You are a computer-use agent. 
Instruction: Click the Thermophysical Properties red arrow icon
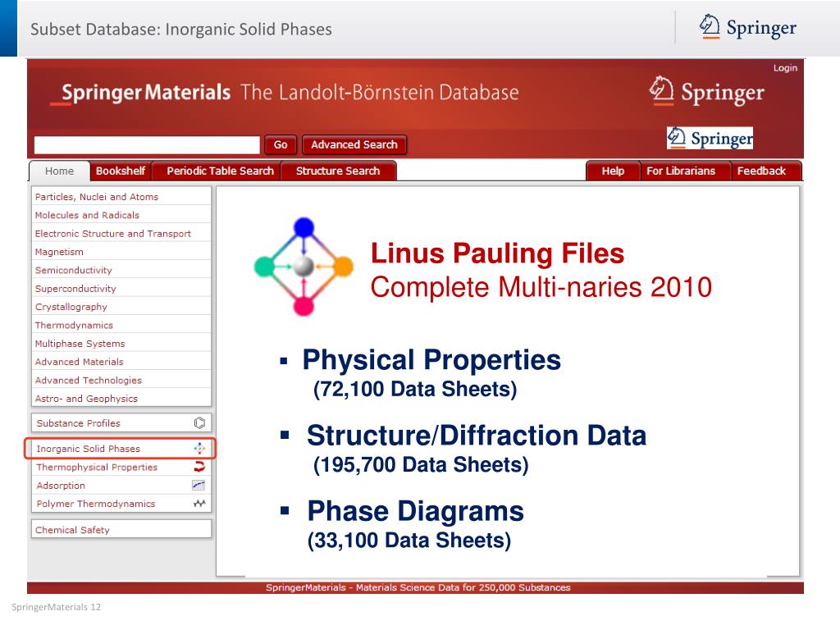point(199,467)
